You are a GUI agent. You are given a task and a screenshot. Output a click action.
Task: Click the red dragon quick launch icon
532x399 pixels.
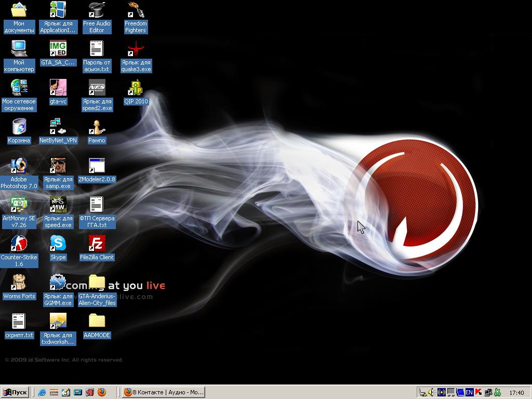tap(89, 393)
